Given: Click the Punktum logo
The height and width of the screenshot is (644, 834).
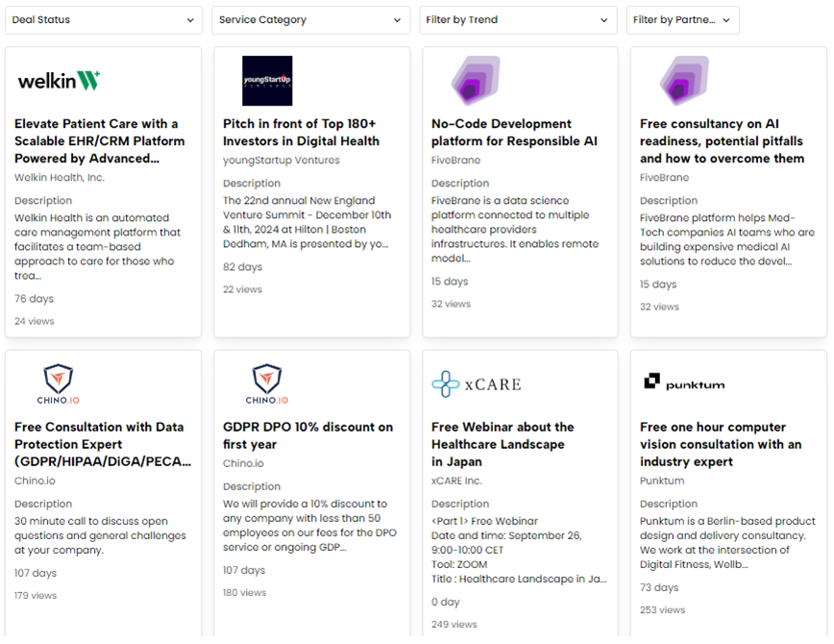Looking at the screenshot, I should pyautogui.click(x=684, y=383).
